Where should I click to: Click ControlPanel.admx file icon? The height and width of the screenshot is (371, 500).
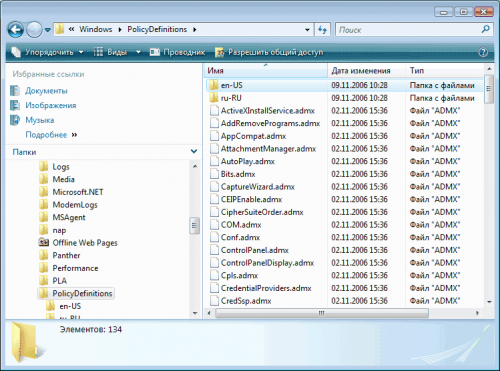point(214,250)
